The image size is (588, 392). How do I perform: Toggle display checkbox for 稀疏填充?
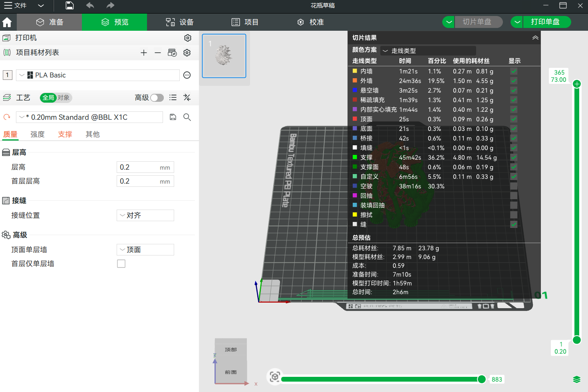pos(514,100)
